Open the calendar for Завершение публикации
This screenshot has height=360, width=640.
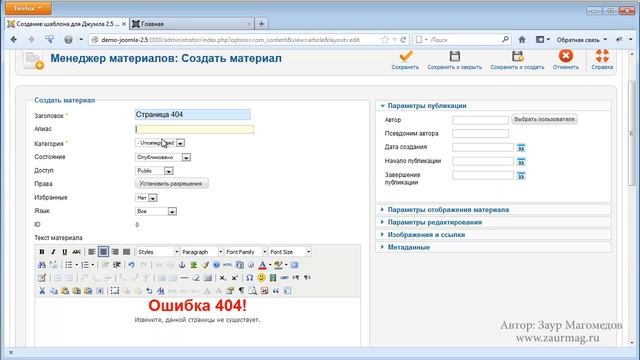[521, 176]
